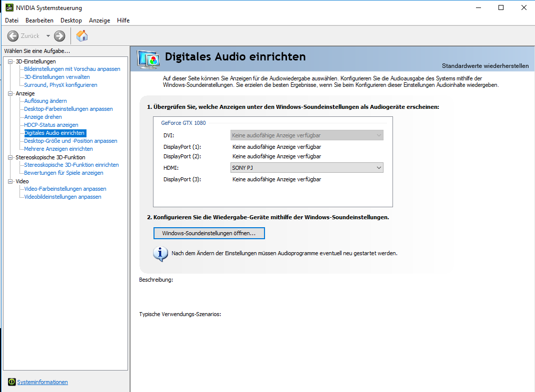
Task: Click the Video category label
Action: [22, 181]
